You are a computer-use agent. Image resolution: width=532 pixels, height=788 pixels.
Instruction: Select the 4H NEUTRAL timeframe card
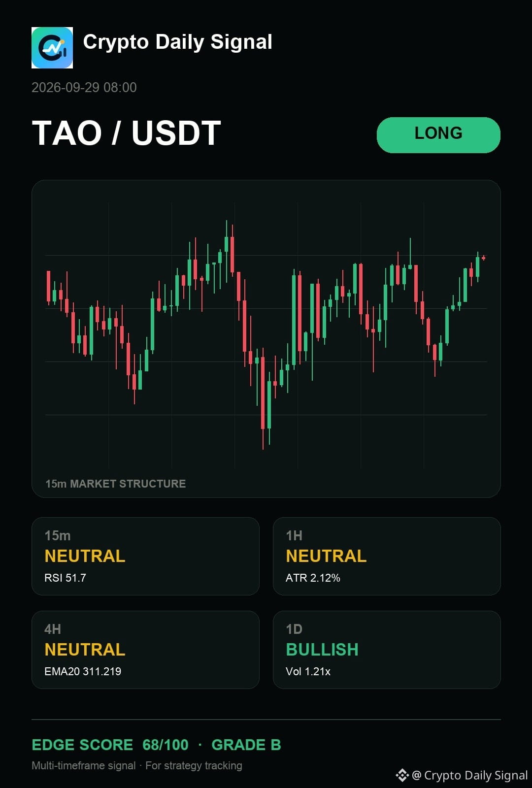pos(145,650)
